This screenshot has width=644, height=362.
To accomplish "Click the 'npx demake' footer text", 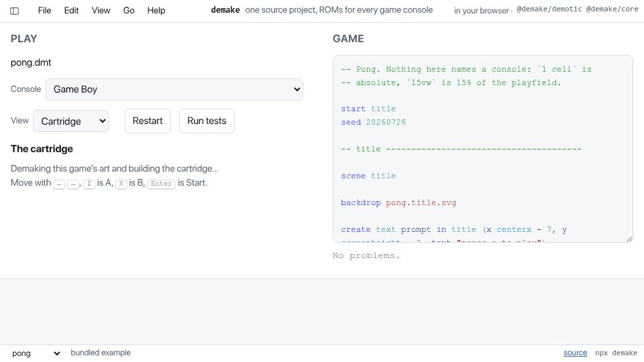I will [x=616, y=353].
